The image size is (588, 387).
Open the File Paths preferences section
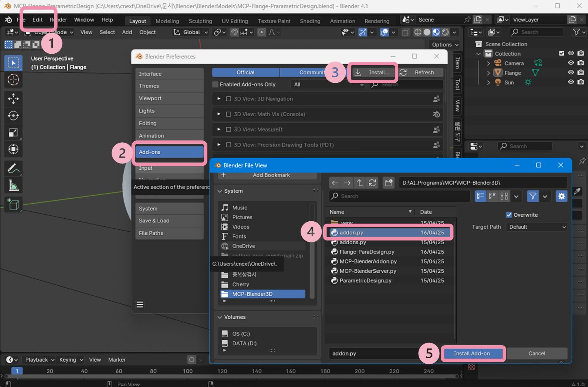point(169,233)
